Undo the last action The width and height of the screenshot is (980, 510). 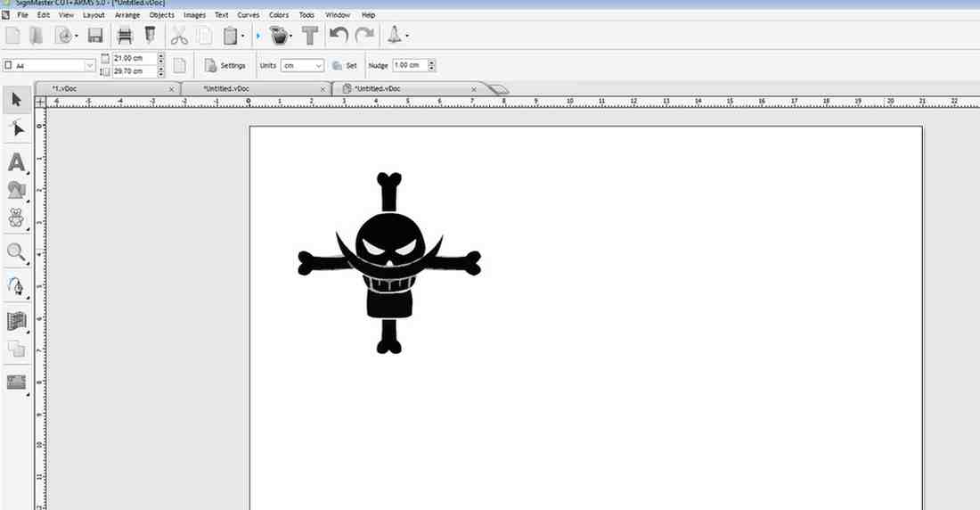coord(339,35)
